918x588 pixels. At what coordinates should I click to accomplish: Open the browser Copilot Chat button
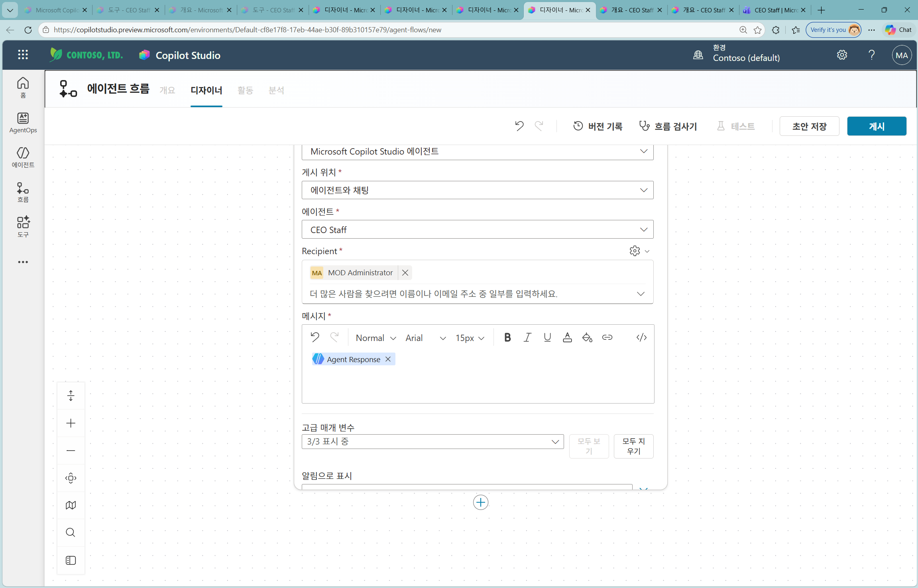click(x=898, y=30)
